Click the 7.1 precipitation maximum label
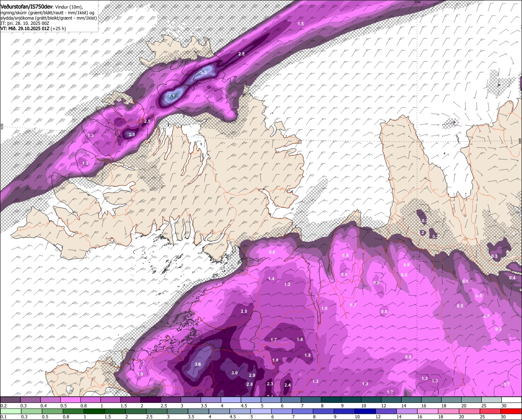 [x=172, y=96]
